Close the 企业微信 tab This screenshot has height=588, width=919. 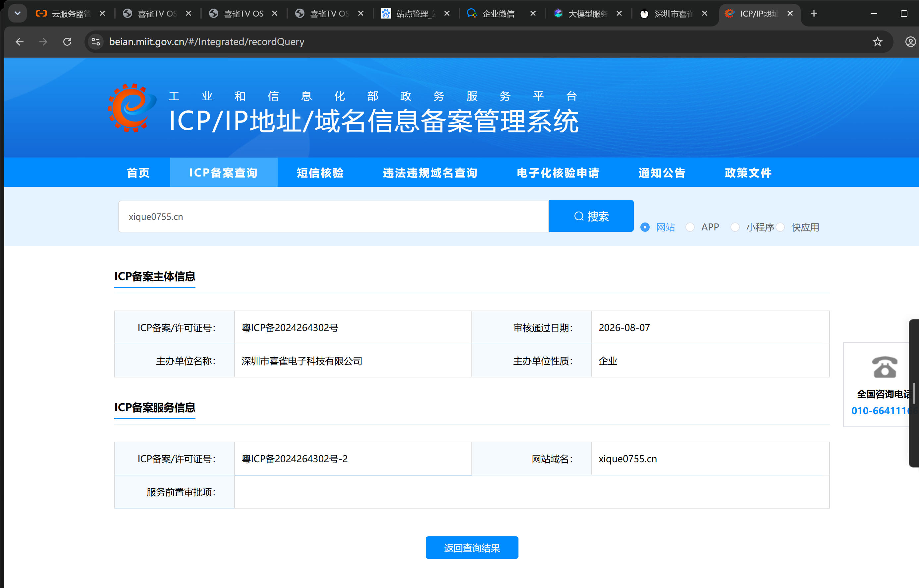click(x=533, y=13)
